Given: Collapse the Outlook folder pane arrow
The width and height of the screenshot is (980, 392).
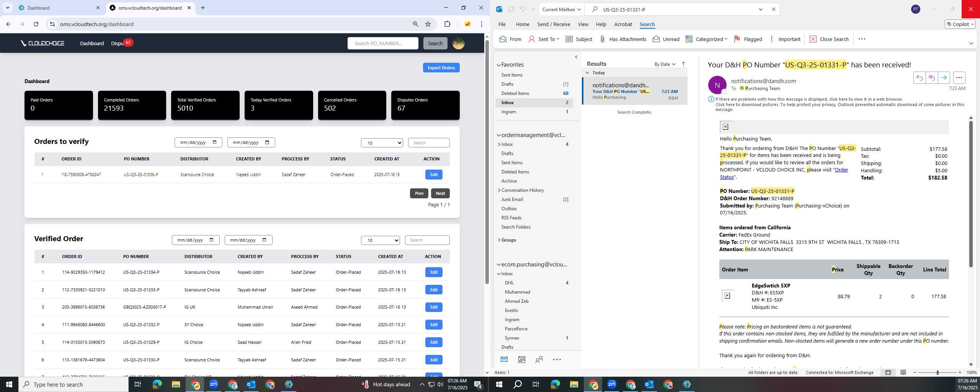Looking at the screenshot, I should tap(576, 57).
